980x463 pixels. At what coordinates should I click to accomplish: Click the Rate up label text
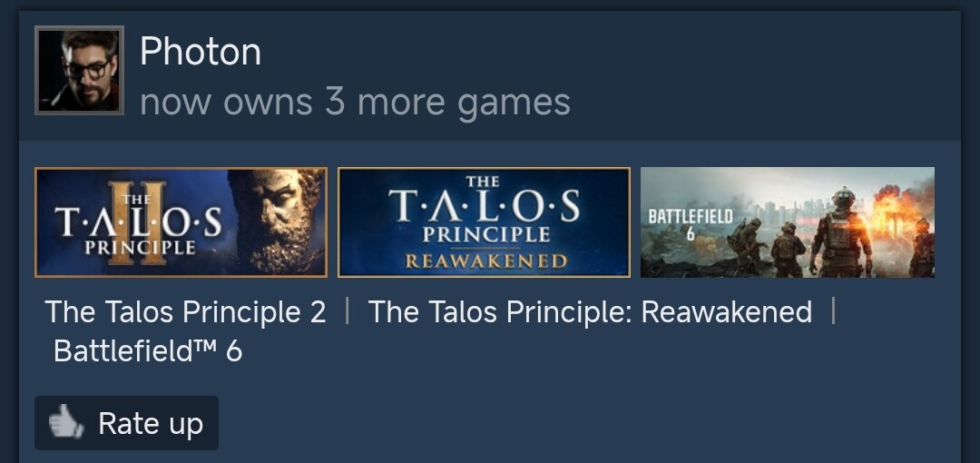click(x=151, y=424)
